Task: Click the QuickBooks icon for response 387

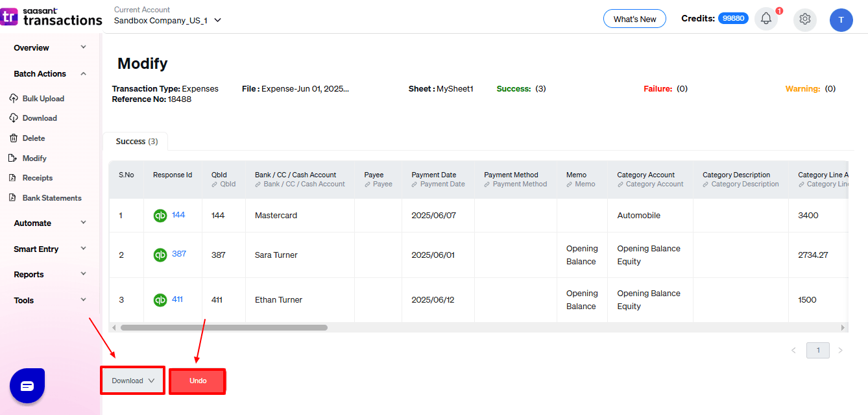Action: pyautogui.click(x=160, y=255)
